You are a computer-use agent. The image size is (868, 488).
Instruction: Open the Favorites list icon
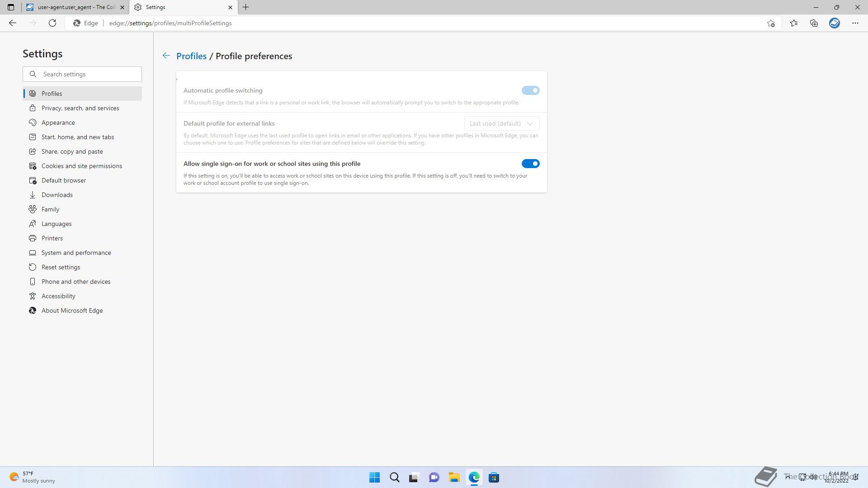[794, 23]
